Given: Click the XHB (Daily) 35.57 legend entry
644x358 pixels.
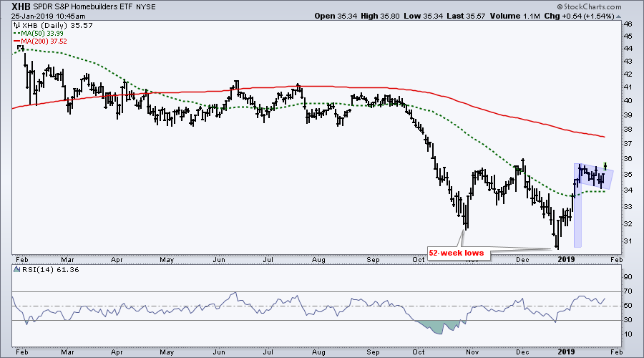Looking at the screenshot, I should tap(57, 26).
